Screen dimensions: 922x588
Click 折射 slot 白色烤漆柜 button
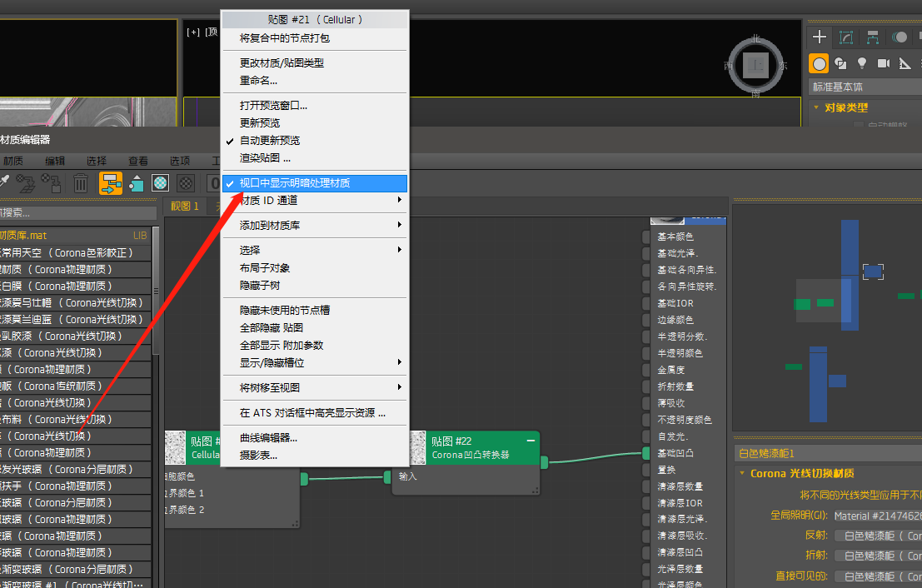pyautogui.click(x=877, y=556)
